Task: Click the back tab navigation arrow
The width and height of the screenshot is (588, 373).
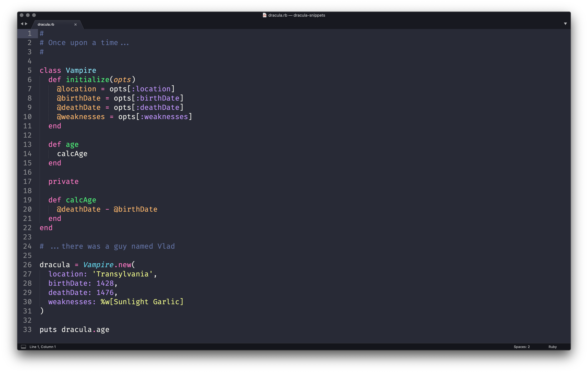Action: click(22, 24)
